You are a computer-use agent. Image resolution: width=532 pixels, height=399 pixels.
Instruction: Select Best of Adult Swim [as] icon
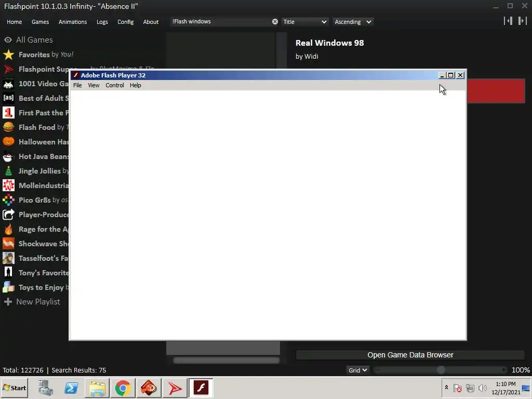point(8,98)
